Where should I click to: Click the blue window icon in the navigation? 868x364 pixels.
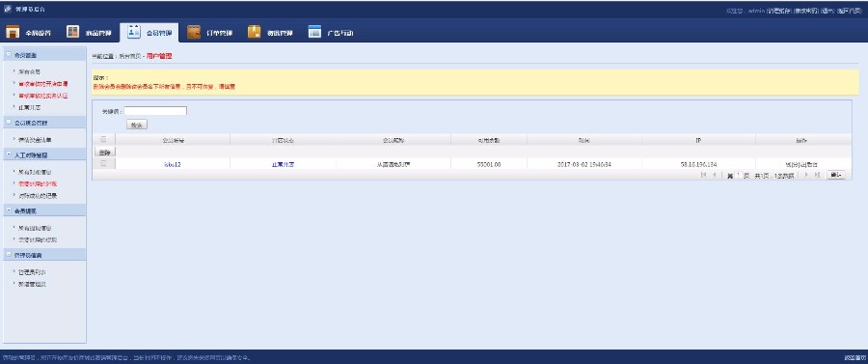point(314,32)
